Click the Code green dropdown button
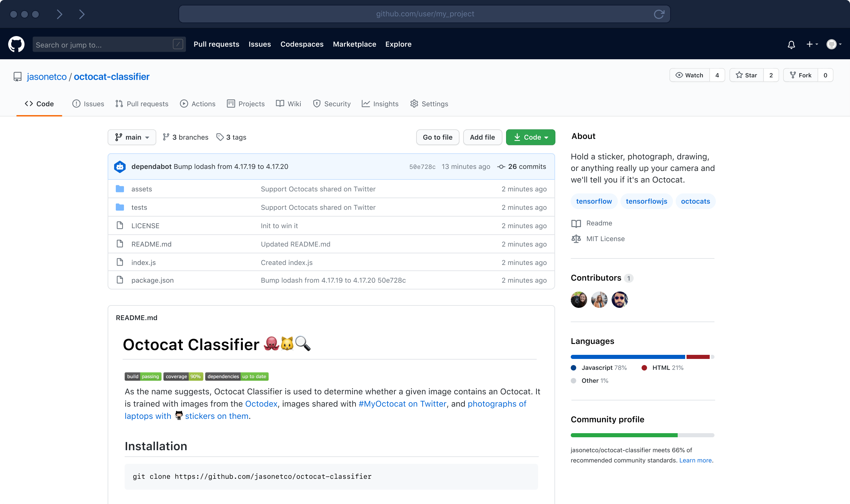This screenshot has width=850, height=504. [530, 137]
